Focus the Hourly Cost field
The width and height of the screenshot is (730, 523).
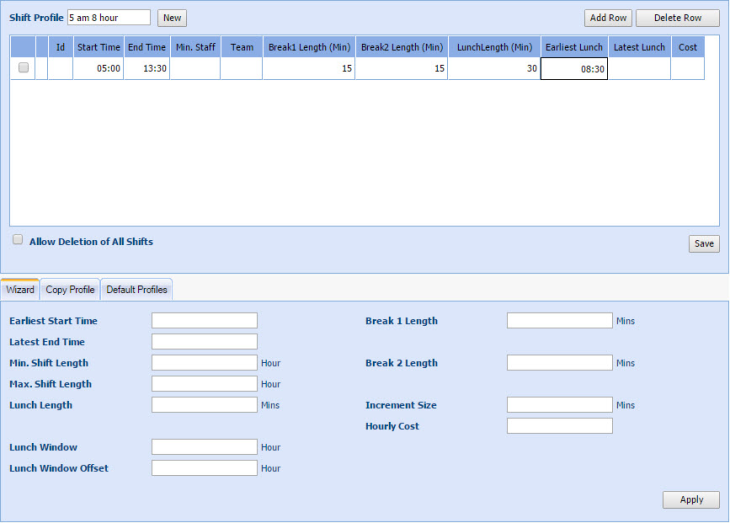559,426
